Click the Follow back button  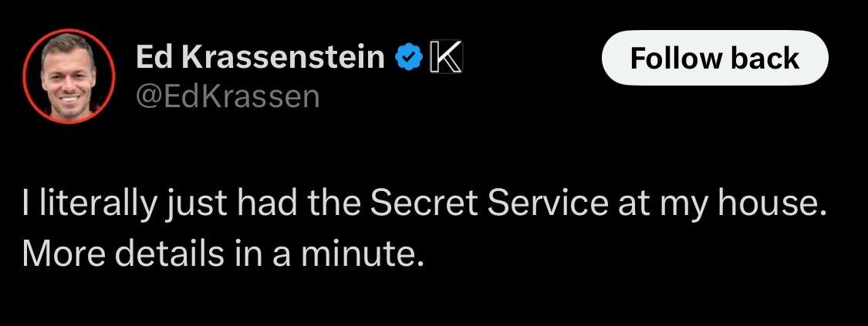pos(714,58)
